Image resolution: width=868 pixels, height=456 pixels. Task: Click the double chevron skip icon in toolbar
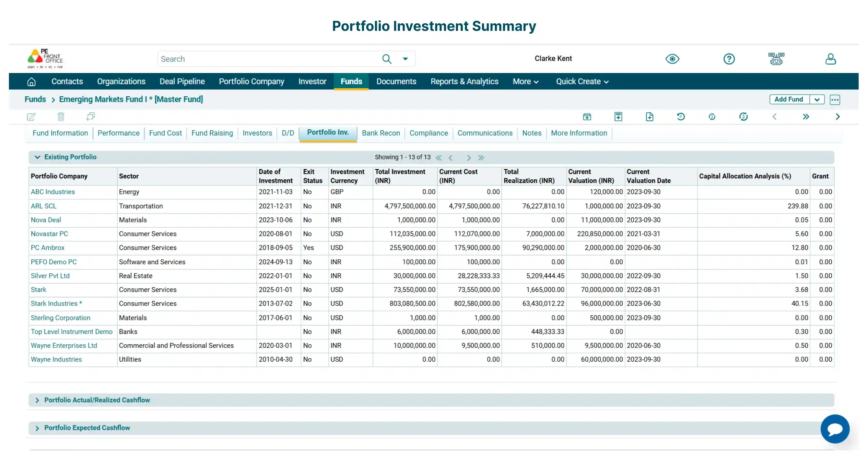806,117
